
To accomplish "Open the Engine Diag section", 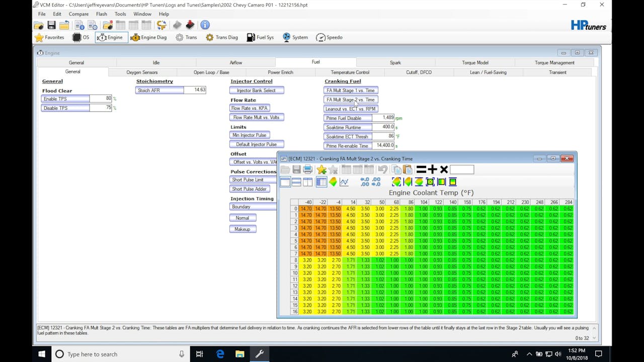I will pos(149,37).
